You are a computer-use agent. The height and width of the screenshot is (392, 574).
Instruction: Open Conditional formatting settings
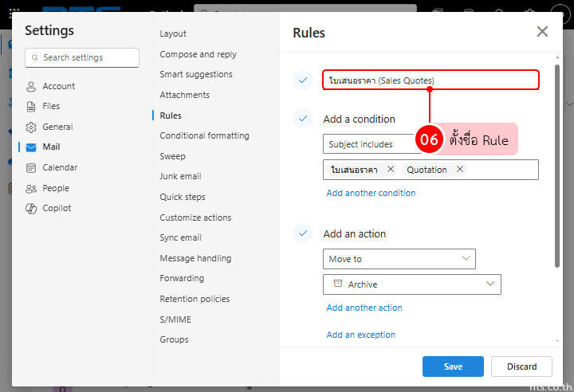[204, 135]
